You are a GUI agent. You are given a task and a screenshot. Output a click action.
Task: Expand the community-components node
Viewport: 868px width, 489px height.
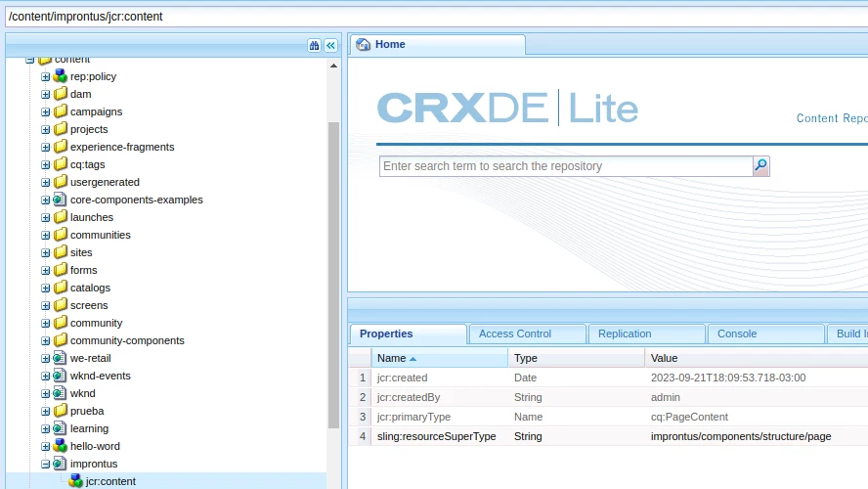45,341
